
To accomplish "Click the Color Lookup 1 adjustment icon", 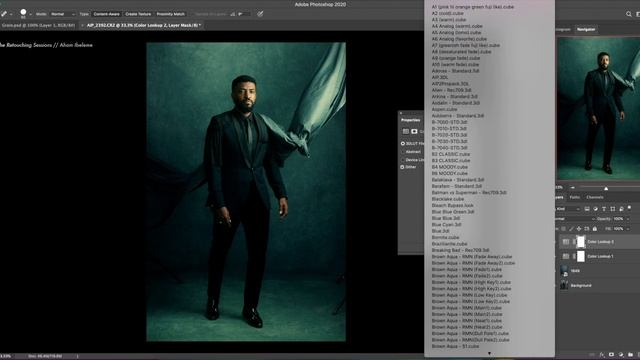I will coord(566,256).
